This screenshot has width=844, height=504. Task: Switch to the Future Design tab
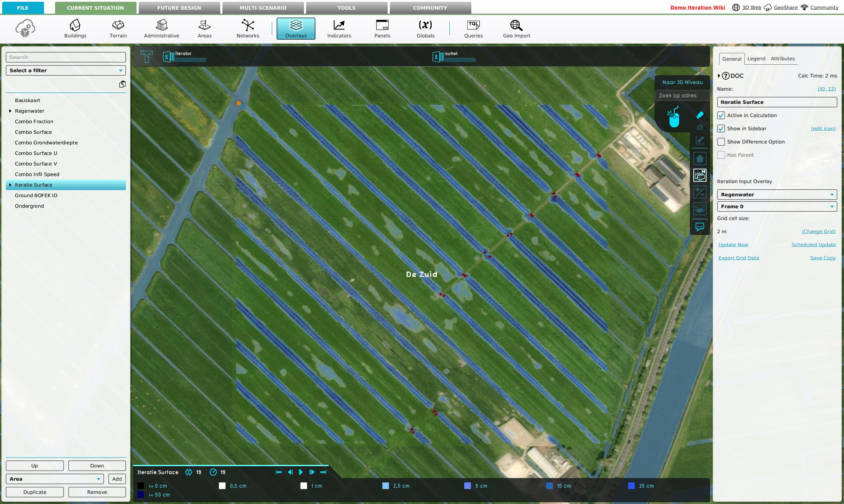coord(179,8)
